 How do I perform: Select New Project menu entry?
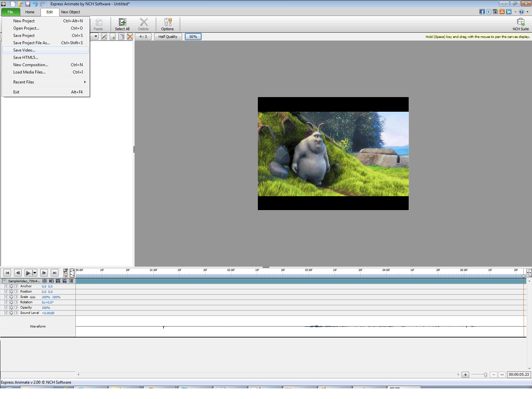[x=46, y=21]
